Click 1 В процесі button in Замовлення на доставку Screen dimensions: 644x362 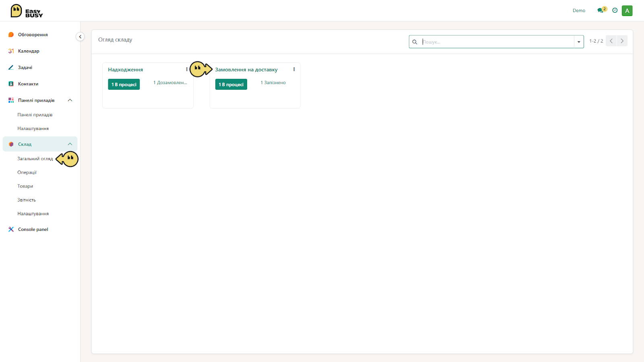click(x=231, y=84)
